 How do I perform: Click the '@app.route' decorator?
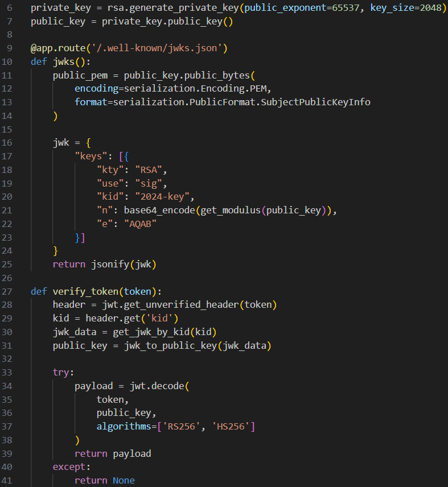coord(58,48)
